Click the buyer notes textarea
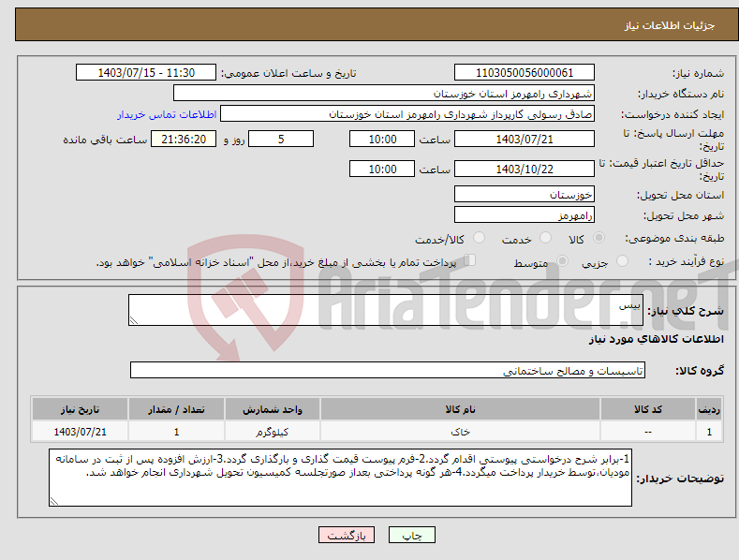The height and width of the screenshot is (560, 739). [x=340, y=478]
